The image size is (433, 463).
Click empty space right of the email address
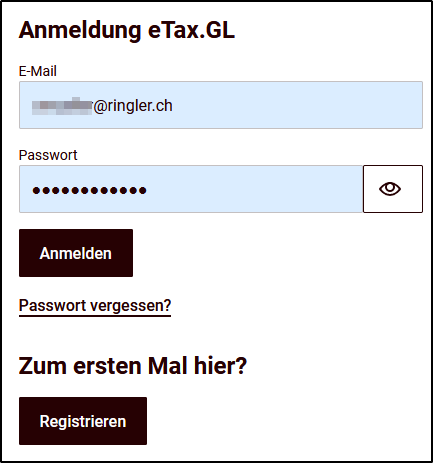click(297, 105)
